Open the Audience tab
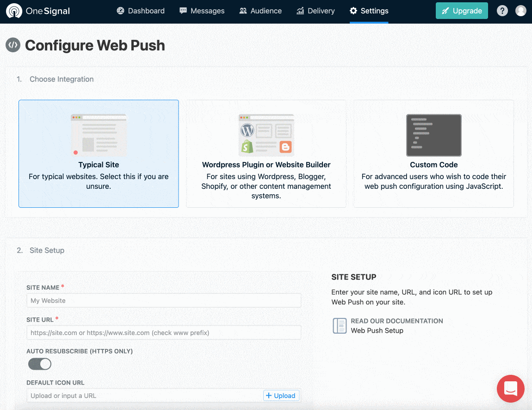 point(260,11)
